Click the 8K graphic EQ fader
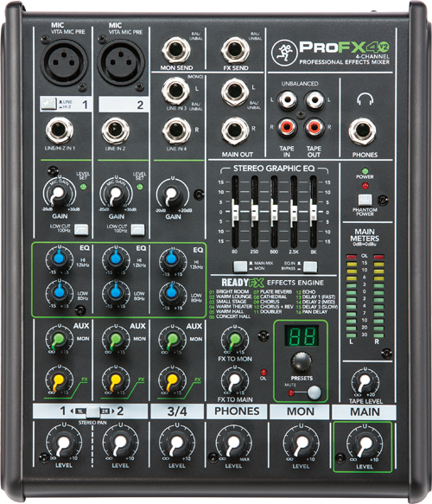The height and width of the screenshot is (504, 432). [313, 212]
